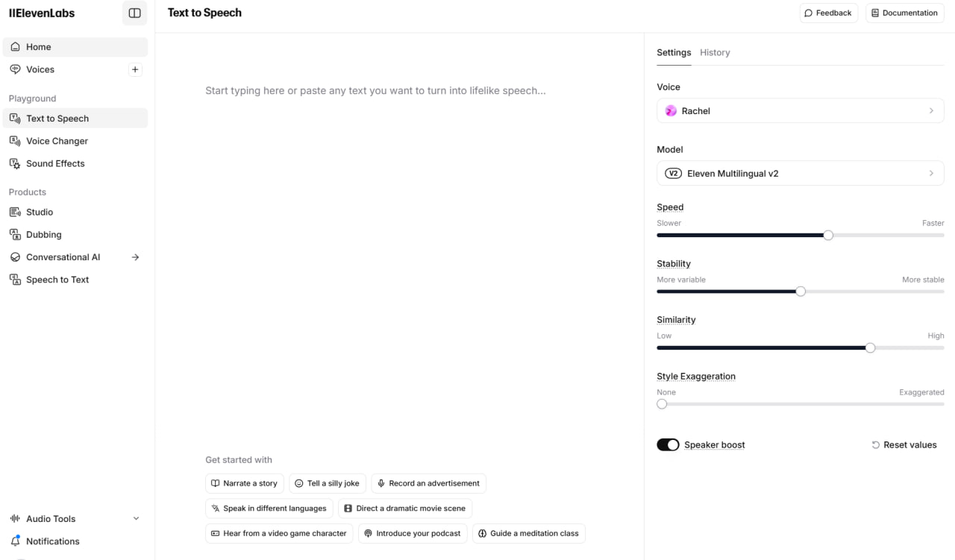Go to Studio in Products
This screenshot has height=560, width=955.
40,212
